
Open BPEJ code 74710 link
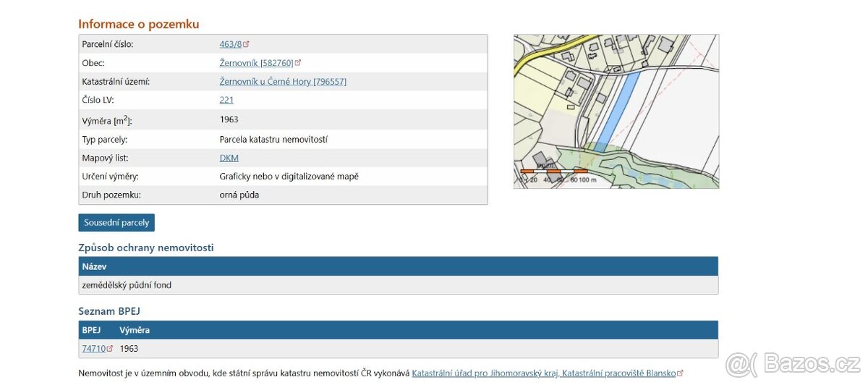click(x=94, y=349)
